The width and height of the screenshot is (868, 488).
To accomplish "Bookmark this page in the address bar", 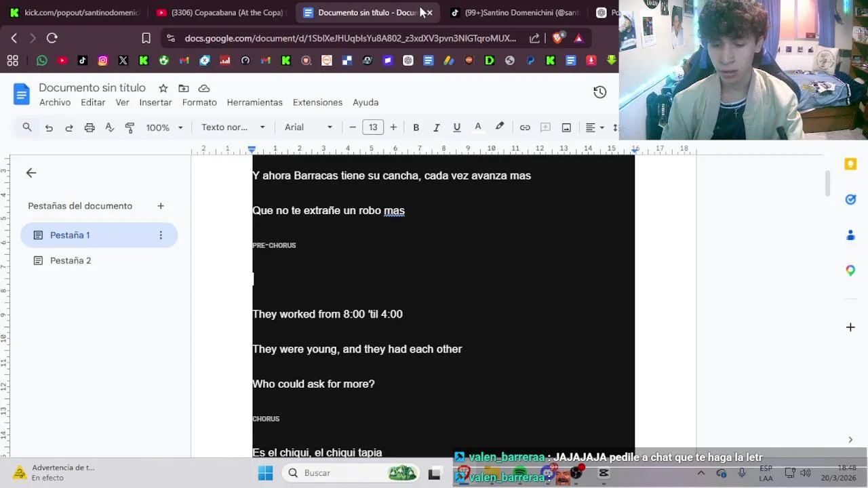I will [x=146, y=38].
